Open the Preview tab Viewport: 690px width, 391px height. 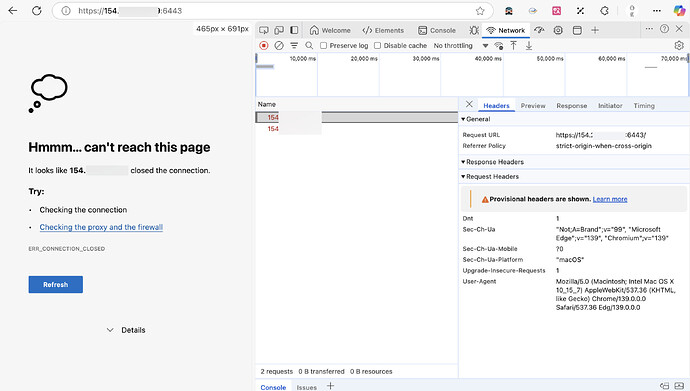click(x=533, y=106)
